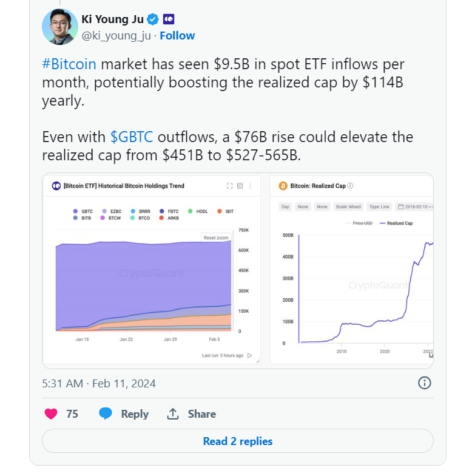Click the reply speech bubble icon
This screenshot has width=472, height=476.
pyautogui.click(x=106, y=413)
